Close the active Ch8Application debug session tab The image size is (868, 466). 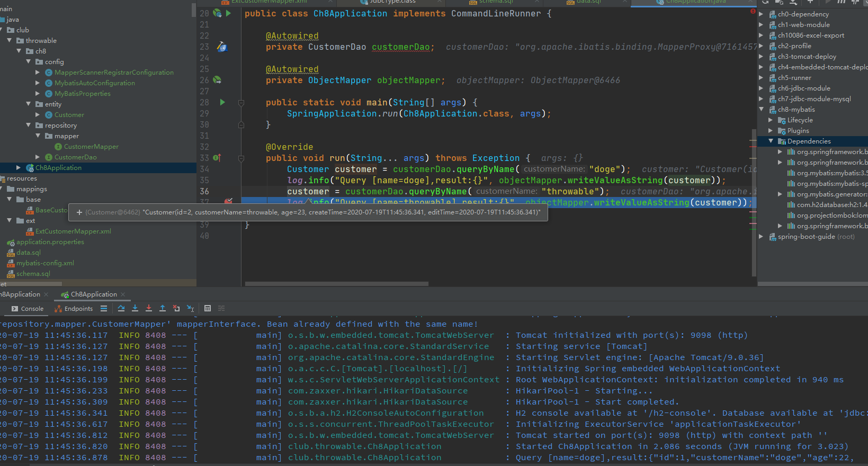(x=123, y=294)
